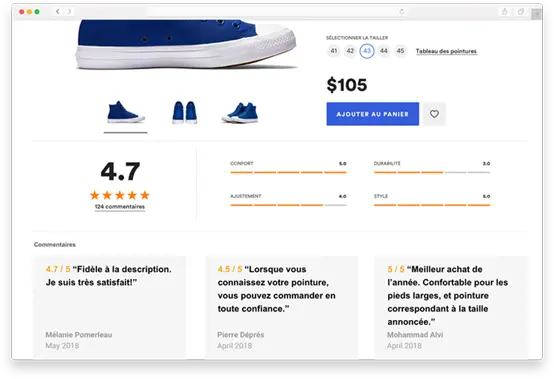Show the side-view shoe thumbnail
This screenshot has height=379, width=554.
[x=126, y=112]
